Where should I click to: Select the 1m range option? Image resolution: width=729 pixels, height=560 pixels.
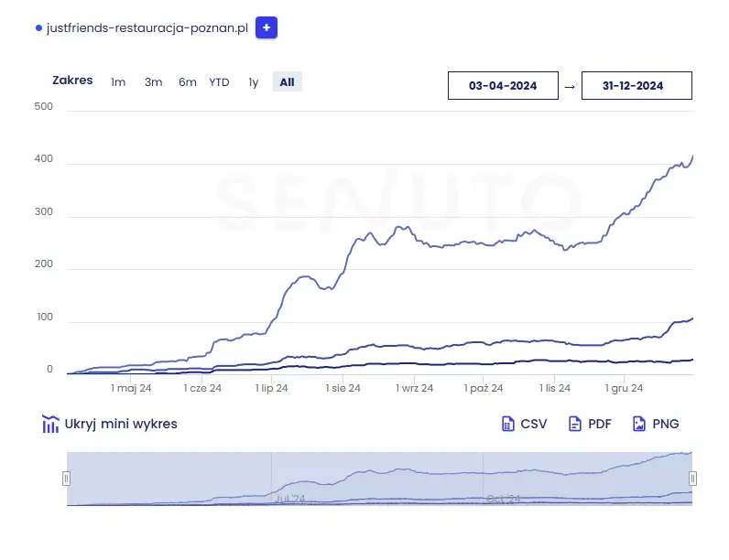118,82
